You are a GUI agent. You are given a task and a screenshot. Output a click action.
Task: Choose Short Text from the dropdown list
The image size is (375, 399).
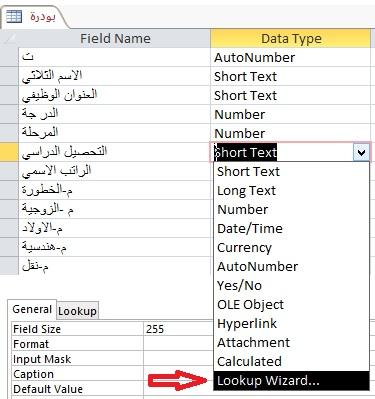[x=291, y=172]
